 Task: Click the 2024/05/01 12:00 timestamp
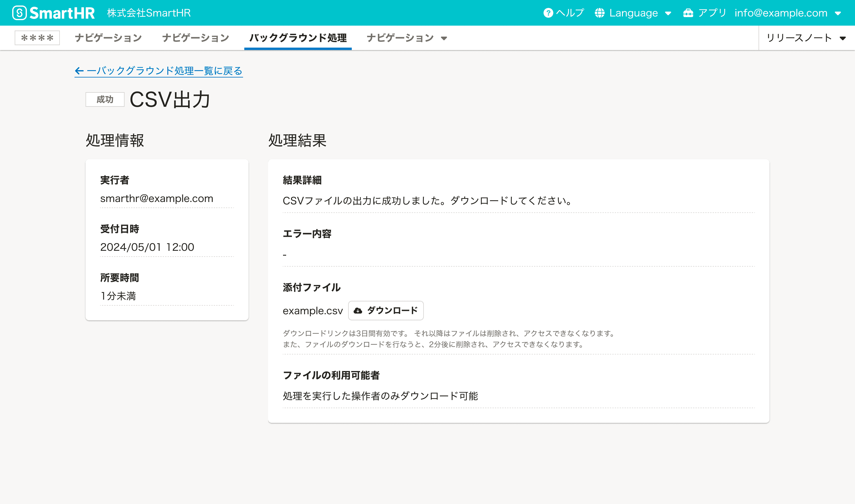click(147, 247)
